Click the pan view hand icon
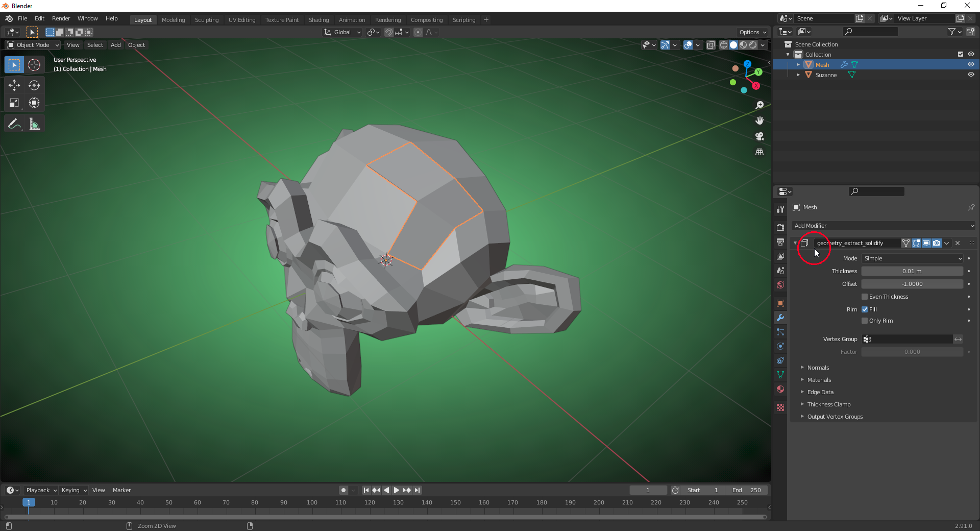Screen dimensions: 980x531 [x=759, y=120]
